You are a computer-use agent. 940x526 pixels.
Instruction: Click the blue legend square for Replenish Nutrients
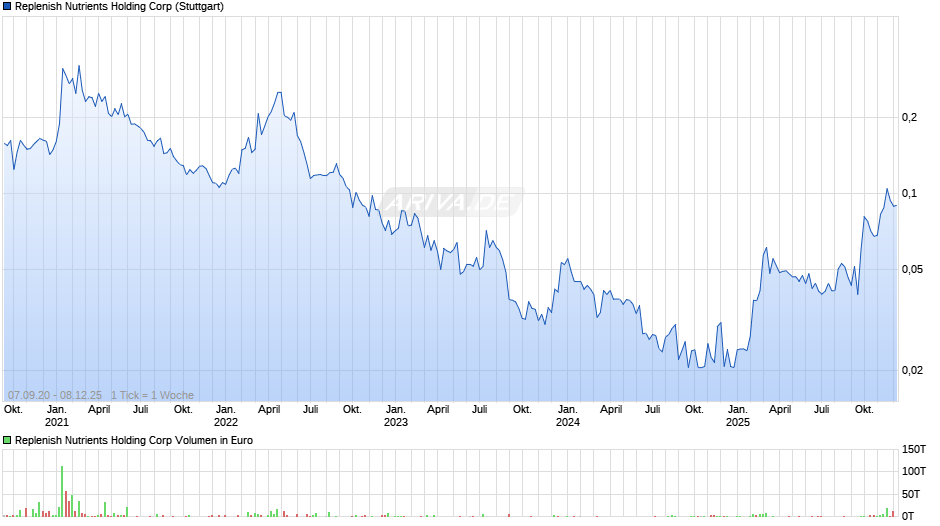pos(7,7)
